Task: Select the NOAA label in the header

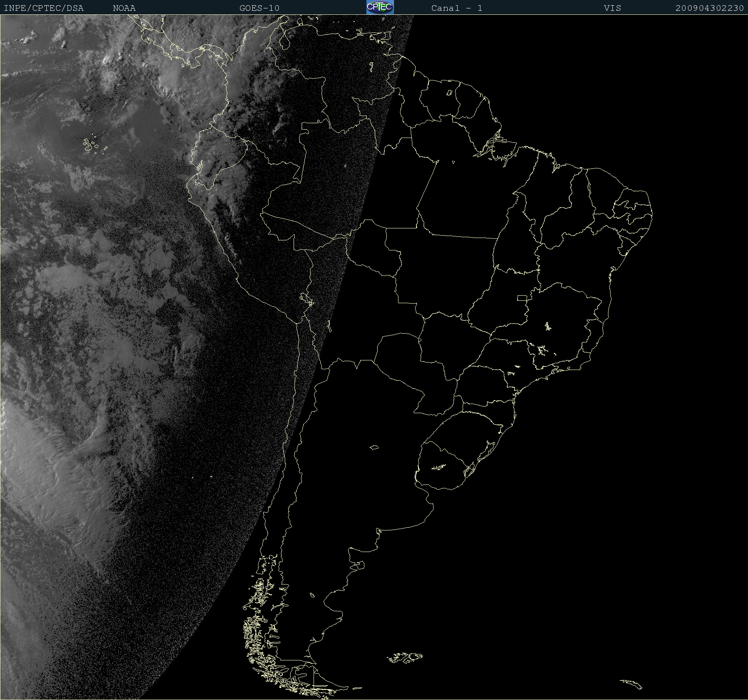Action: pyautogui.click(x=124, y=8)
